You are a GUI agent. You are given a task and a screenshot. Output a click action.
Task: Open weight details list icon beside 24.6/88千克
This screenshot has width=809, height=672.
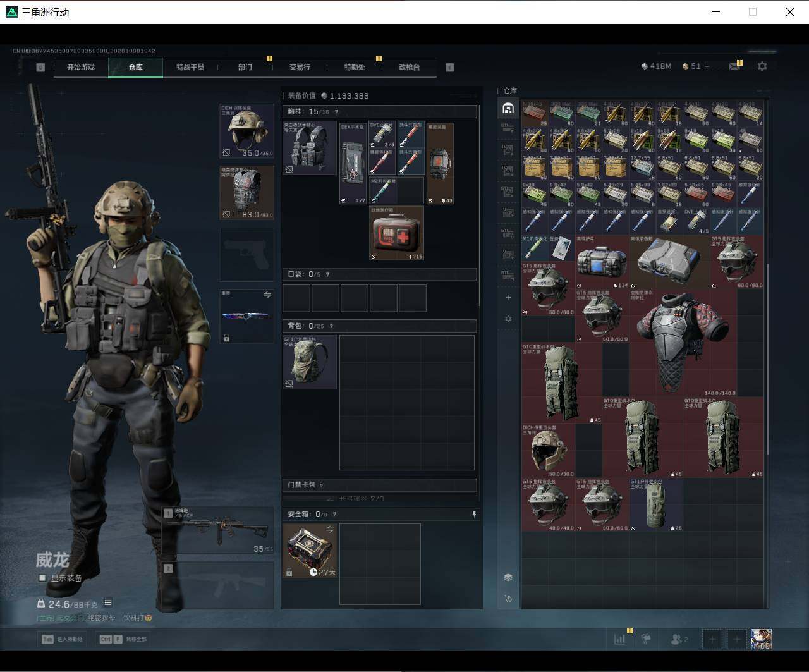pos(108,603)
